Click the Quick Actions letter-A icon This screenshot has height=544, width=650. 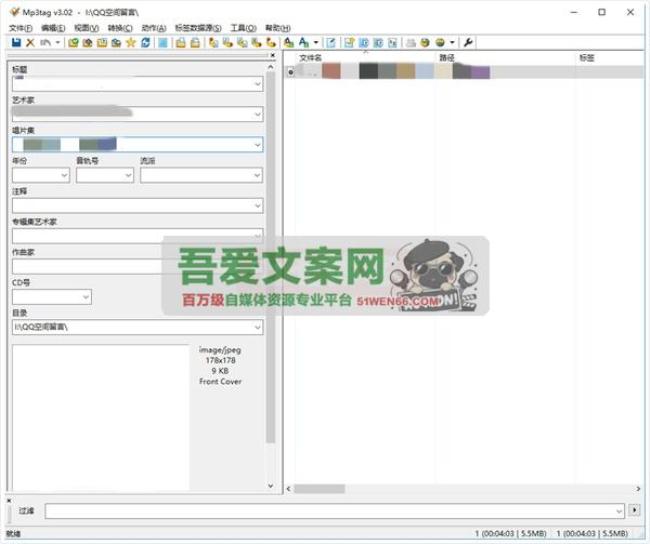[x=303, y=42]
